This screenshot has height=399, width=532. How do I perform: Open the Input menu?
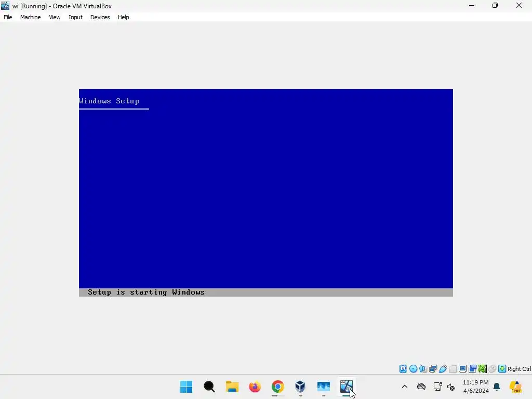pyautogui.click(x=75, y=17)
